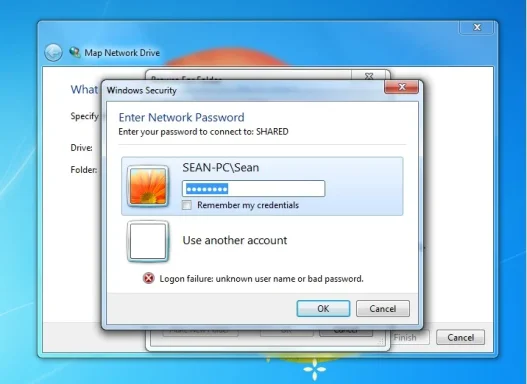Click the Windows Security title bar text
This screenshot has width=527, height=384.
tap(141, 90)
